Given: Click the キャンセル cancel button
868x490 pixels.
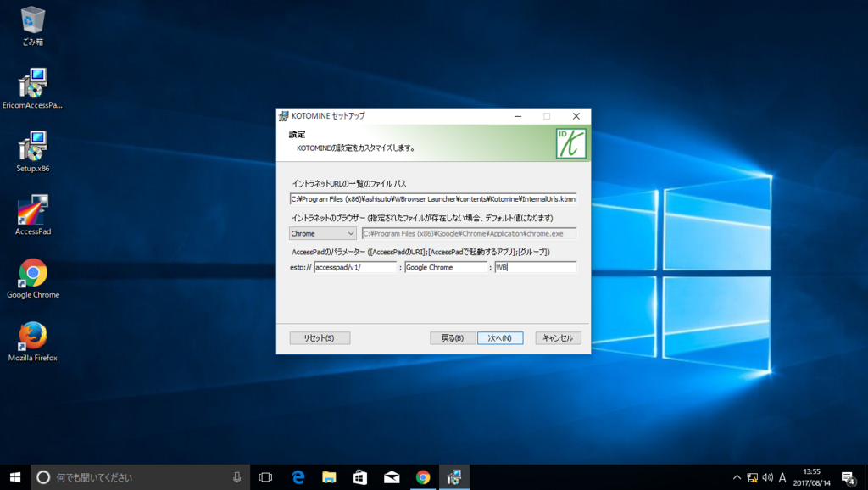Looking at the screenshot, I should [x=558, y=337].
